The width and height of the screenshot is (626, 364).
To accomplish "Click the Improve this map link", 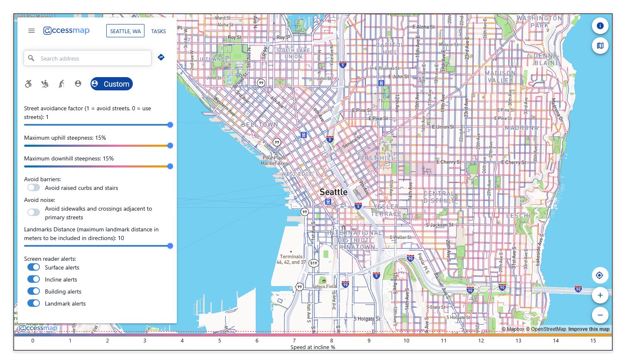I will [589, 329].
